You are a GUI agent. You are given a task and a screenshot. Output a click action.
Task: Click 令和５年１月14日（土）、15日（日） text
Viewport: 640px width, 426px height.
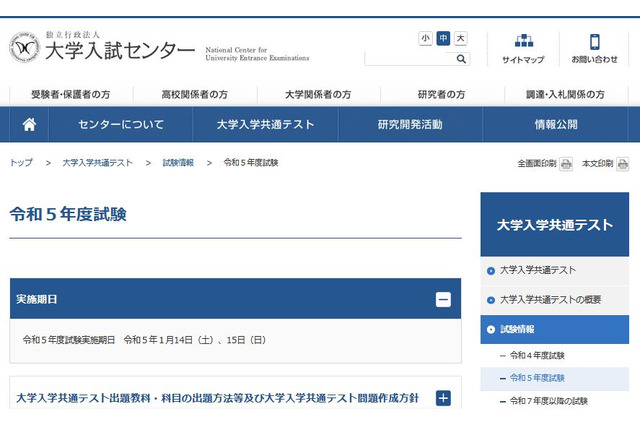point(195,340)
